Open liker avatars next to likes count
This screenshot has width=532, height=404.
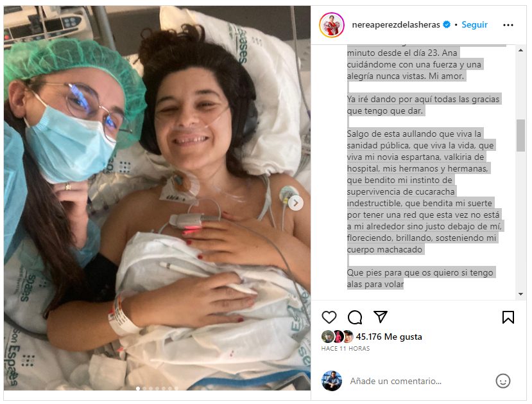[x=338, y=337]
